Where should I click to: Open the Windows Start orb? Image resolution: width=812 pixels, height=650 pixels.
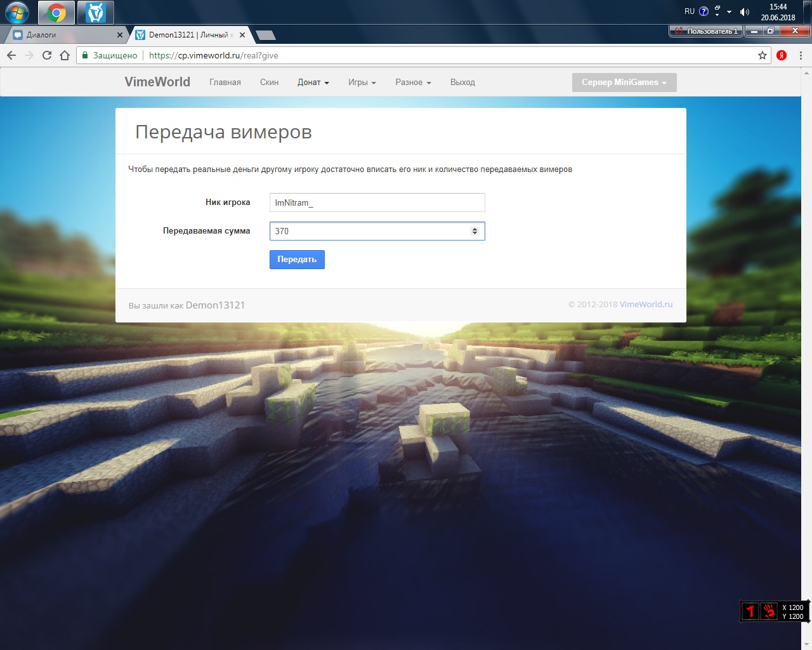pos(16,12)
